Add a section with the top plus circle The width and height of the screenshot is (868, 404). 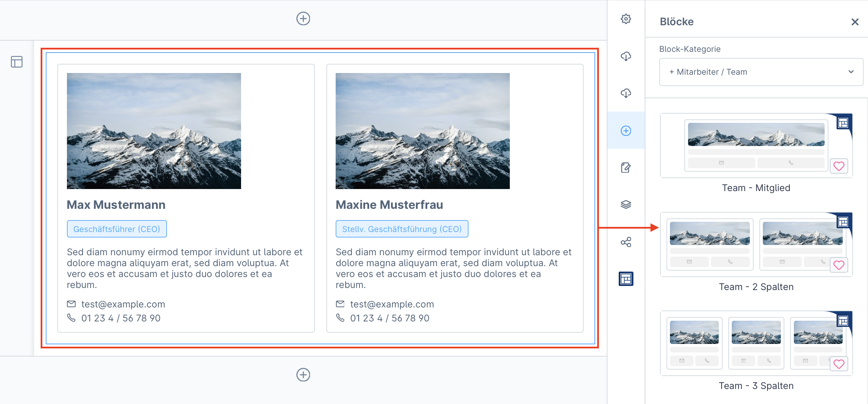pos(303,18)
